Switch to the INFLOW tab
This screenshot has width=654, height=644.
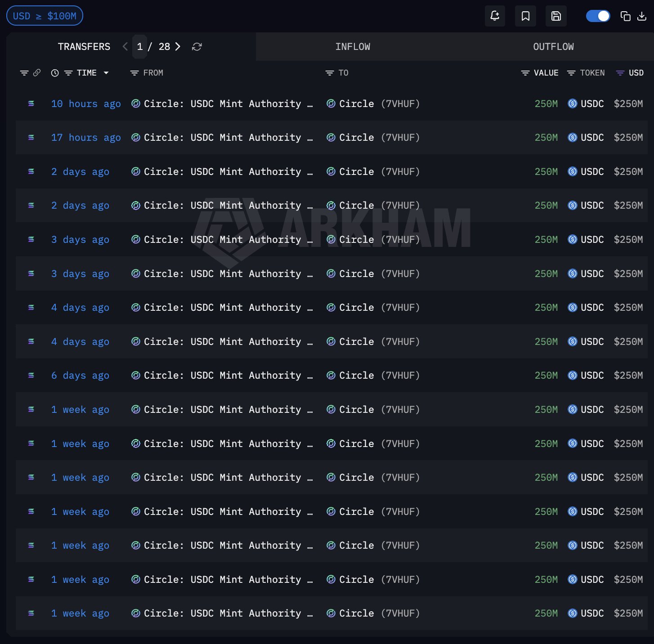353,46
